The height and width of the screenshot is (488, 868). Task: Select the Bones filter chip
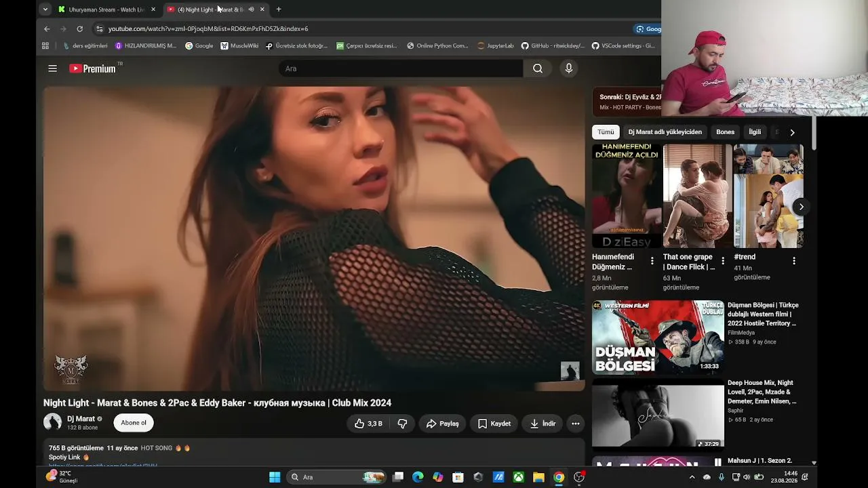click(x=726, y=132)
